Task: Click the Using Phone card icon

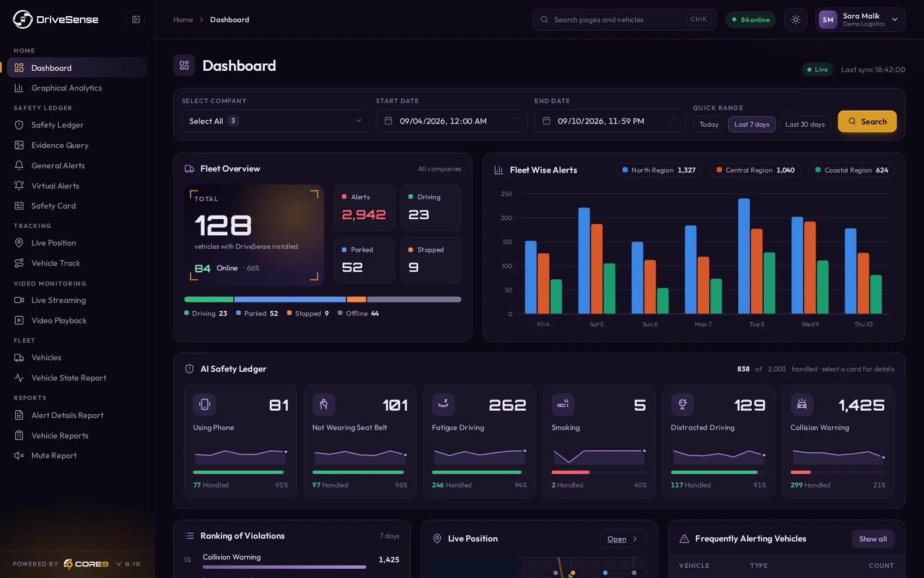Action: coord(205,404)
